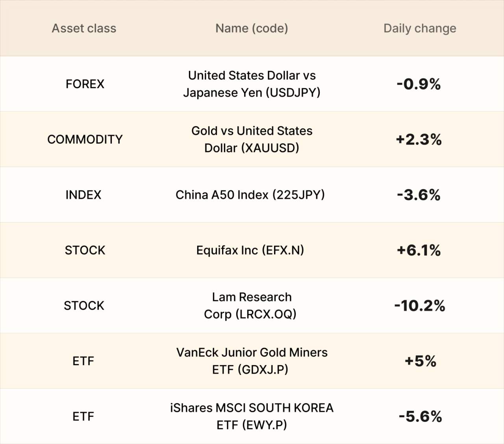Click the +6.1% daily change value
The width and height of the screenshot is (504, 444).
click(x=419, y=250)
